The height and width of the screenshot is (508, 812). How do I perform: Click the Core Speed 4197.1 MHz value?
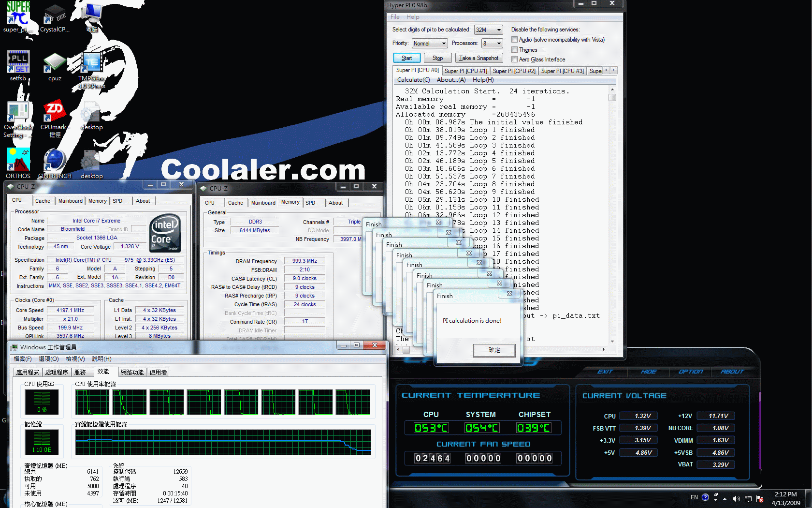click(x=70, y=310)
